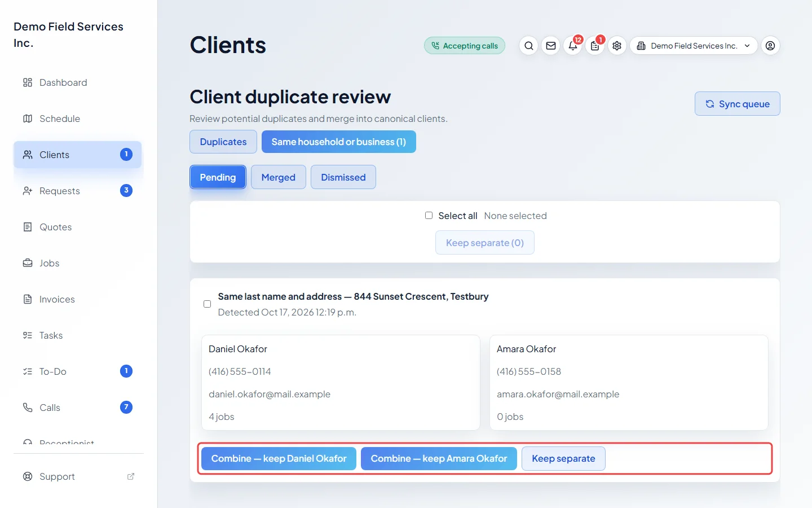Screen dimensions: 812x508
Task: Go to Tasks in the sidebar
Action: (78, 335)
